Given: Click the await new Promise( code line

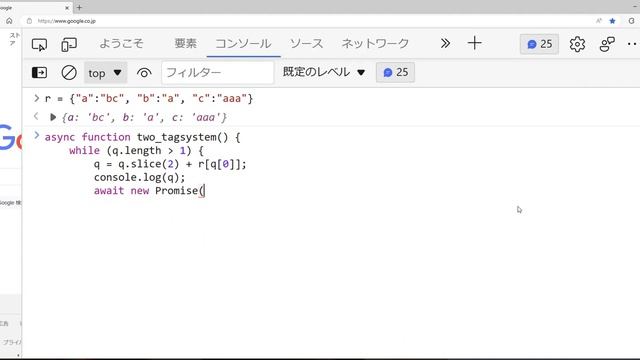Looking at the screenshot, I should pyautogui.click(x=149, y=191).
